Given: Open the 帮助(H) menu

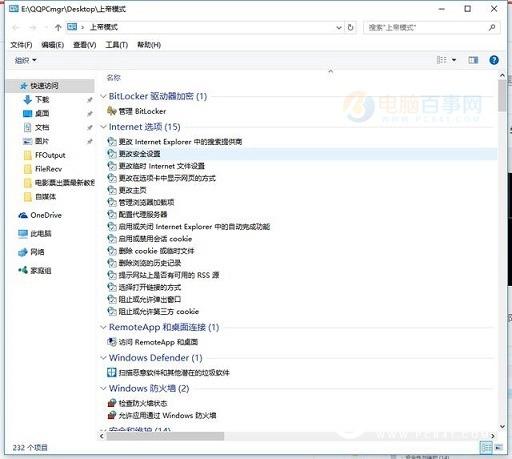Looking at the screenshot, I should [149, 45].
